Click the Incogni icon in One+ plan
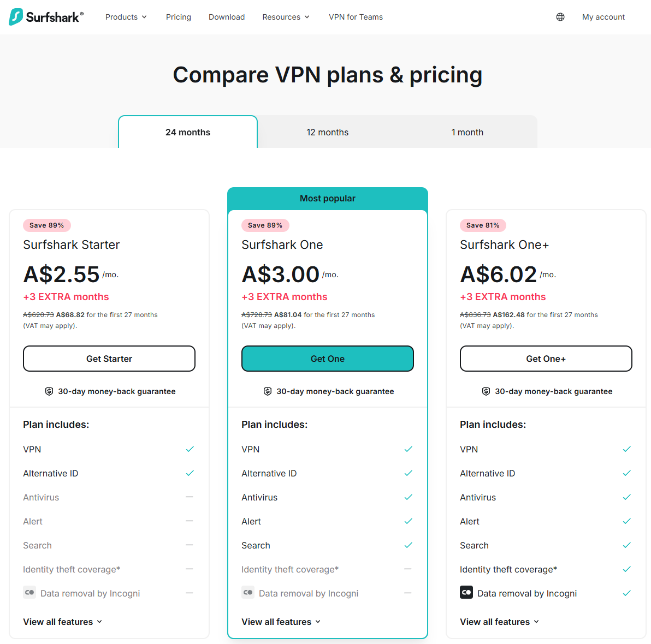Image resolution: width=651 pixels, height=644 pixels. [466, 593]
